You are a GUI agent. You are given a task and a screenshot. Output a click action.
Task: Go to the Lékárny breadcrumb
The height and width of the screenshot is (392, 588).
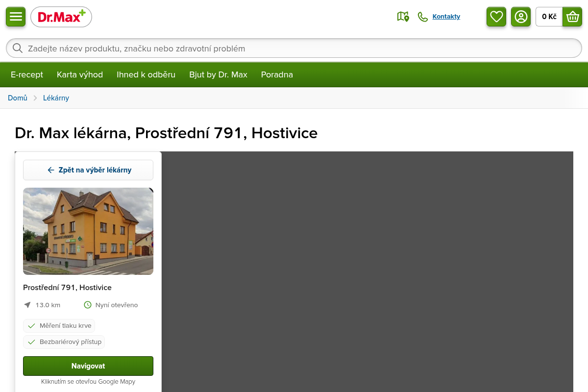coord(56,98)
